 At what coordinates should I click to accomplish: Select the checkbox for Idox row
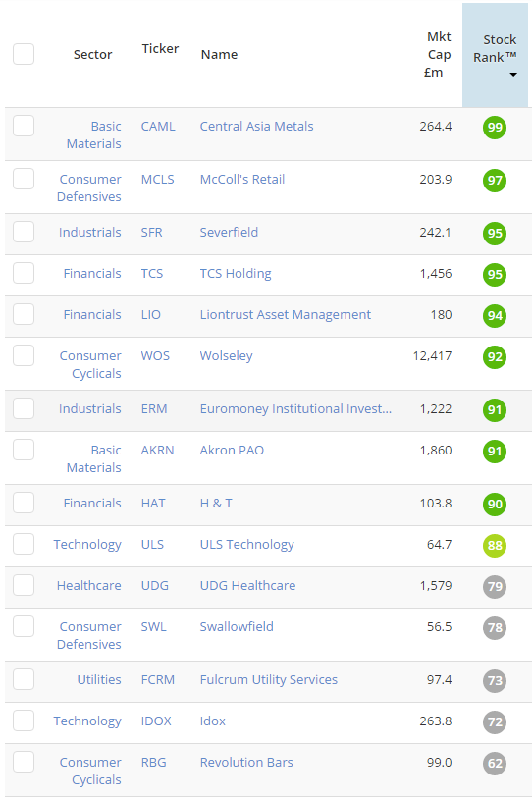[24, 721]
